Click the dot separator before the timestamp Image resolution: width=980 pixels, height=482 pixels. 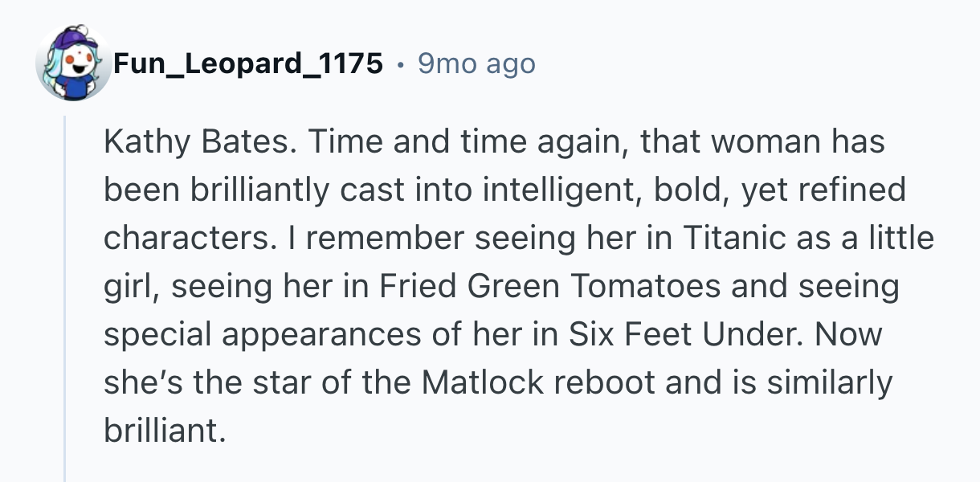(400, 63)
